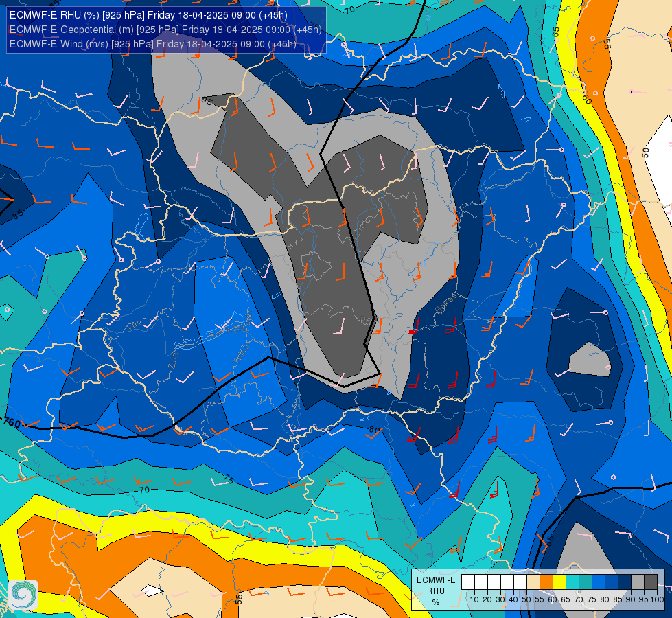The image size is (672, 618).
Task: Click the yellow 60–65 legend swatch
Action: point(559,582)
